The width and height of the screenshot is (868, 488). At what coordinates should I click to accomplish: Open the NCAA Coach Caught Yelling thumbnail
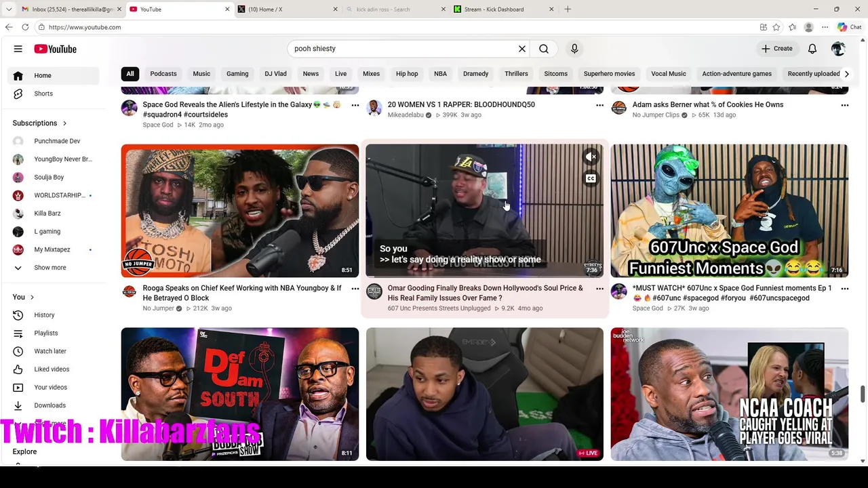tap(729, 394)
